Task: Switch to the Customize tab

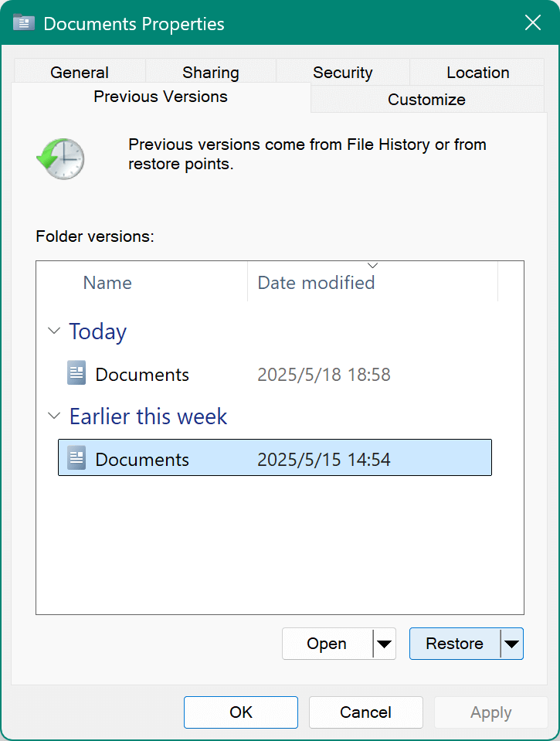Action: coord(426,100)
